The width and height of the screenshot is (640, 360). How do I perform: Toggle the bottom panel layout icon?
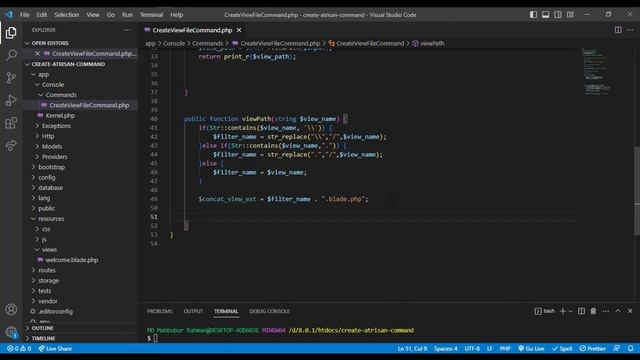pyautogui.click(x=545, y=15)
